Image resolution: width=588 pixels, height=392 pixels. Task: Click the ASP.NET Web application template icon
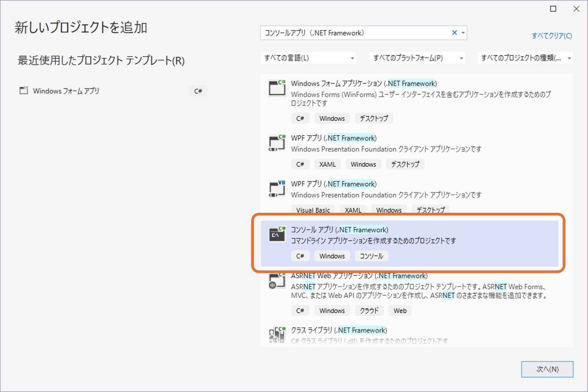point(277,281)
